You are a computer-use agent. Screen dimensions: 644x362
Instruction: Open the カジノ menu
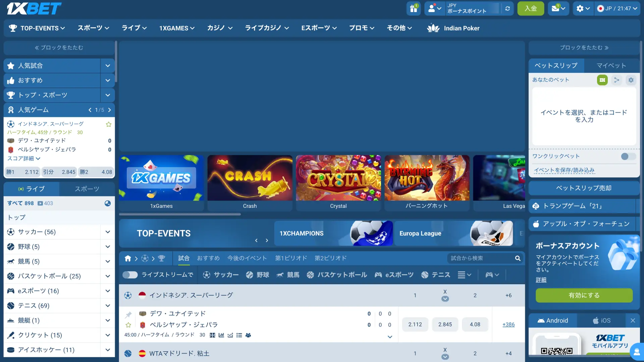220,28
